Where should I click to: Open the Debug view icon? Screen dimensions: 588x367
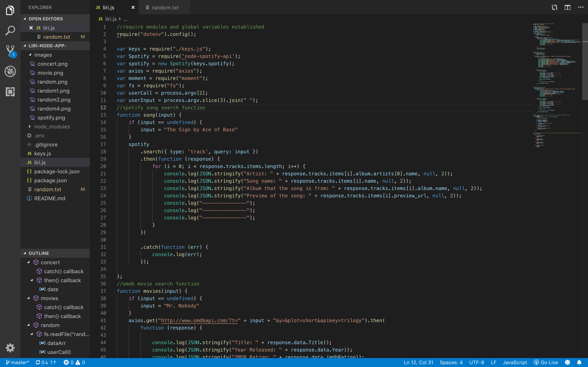pyautogui.click(x=10, y=71)
